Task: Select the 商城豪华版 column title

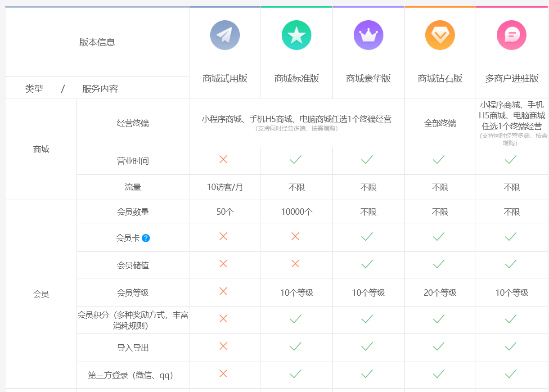Action: click(369, 78)
